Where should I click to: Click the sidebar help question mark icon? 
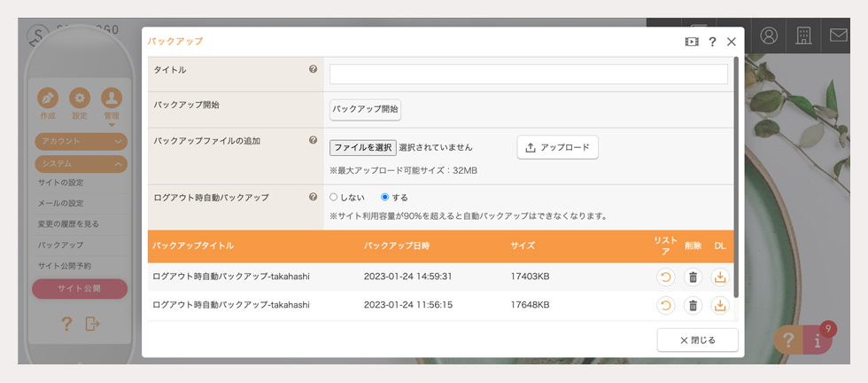click(x=66, y=324)
